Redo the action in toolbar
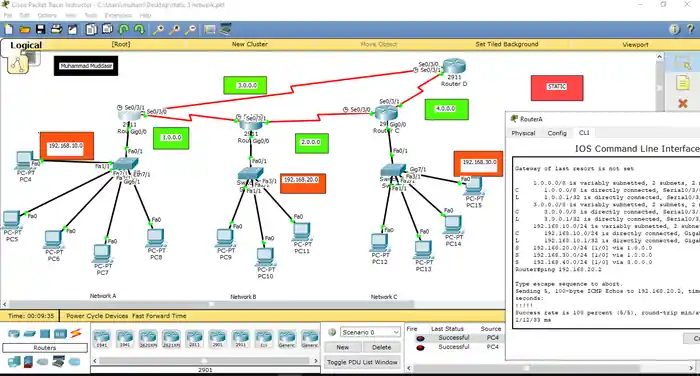This screenshot has height=376, width=700. 139,29
